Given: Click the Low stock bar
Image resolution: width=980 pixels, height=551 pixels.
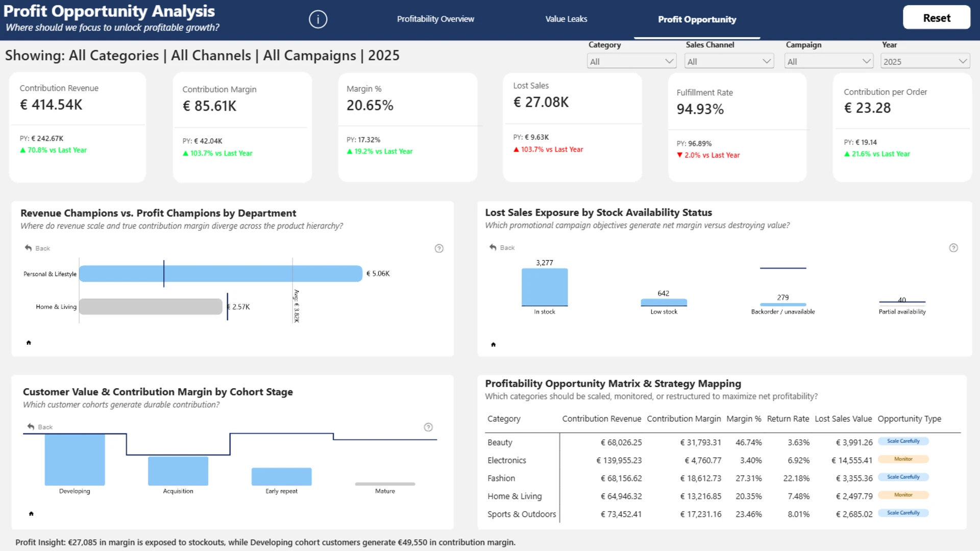Looking at the screenshot, I should pyautogui.click(x=664, y=303).
